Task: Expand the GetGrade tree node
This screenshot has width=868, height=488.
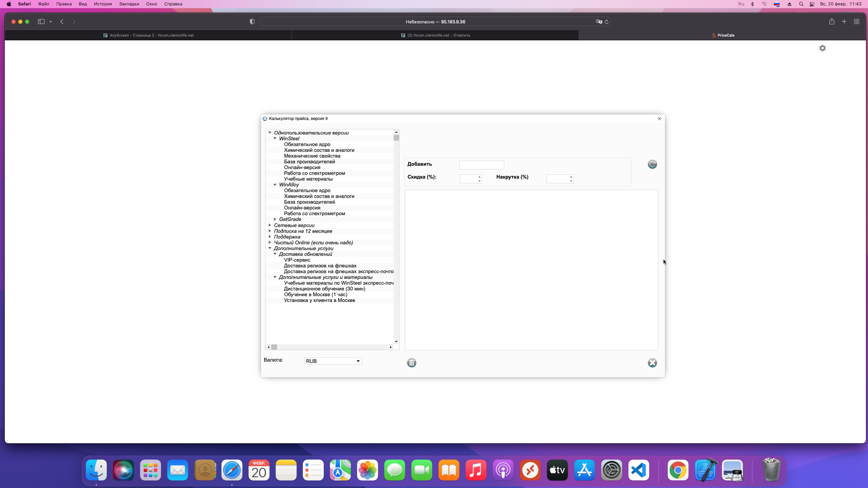Action: [x=275, y=219]
